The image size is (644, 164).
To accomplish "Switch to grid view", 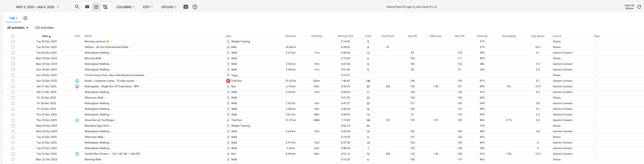I will 87,7.
